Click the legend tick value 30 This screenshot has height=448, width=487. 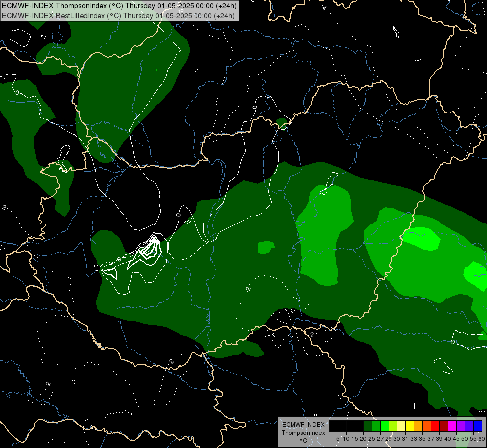tap(397, 439)
